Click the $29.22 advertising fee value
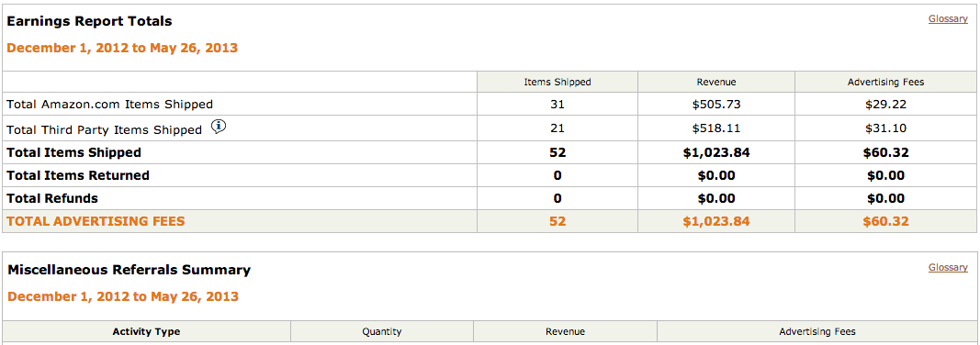 885,105
